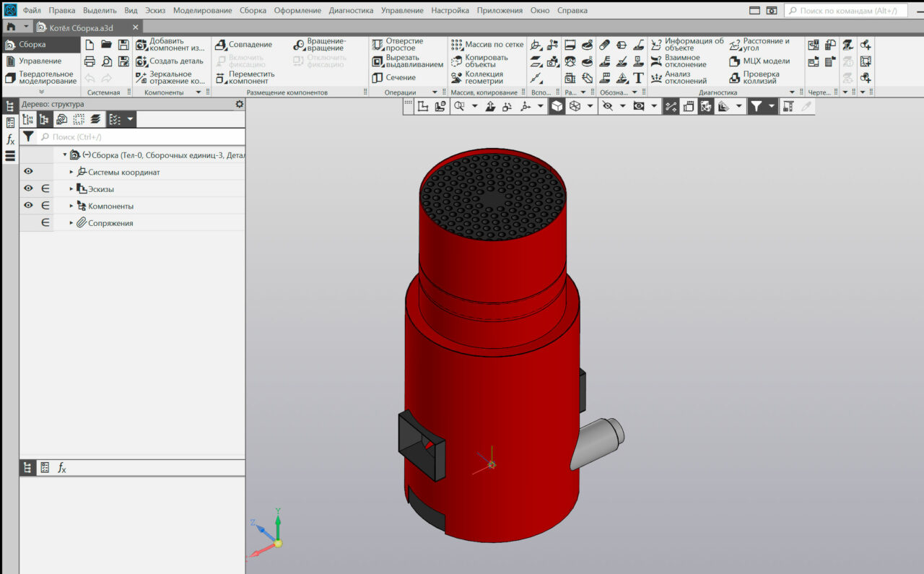Click the Создать деталь button

tap(175, 61)
